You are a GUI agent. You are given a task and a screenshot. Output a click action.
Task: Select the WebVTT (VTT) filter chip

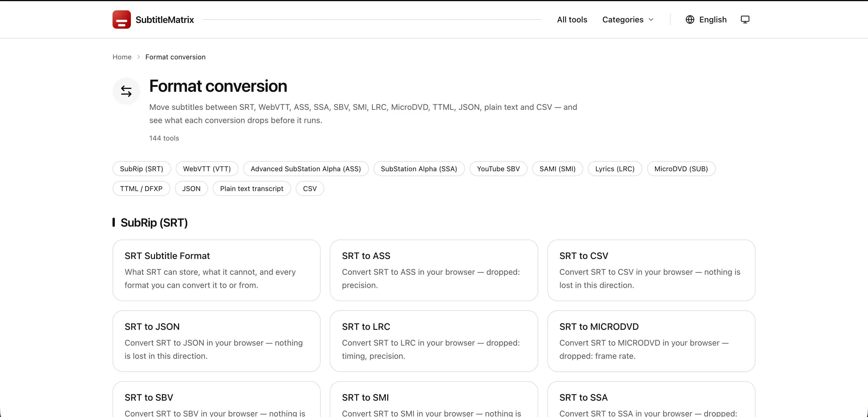[207, 169]
